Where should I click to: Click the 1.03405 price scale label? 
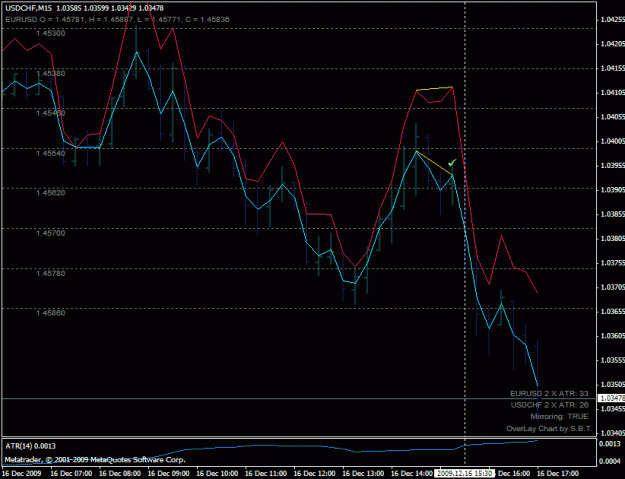coord(613,433)
